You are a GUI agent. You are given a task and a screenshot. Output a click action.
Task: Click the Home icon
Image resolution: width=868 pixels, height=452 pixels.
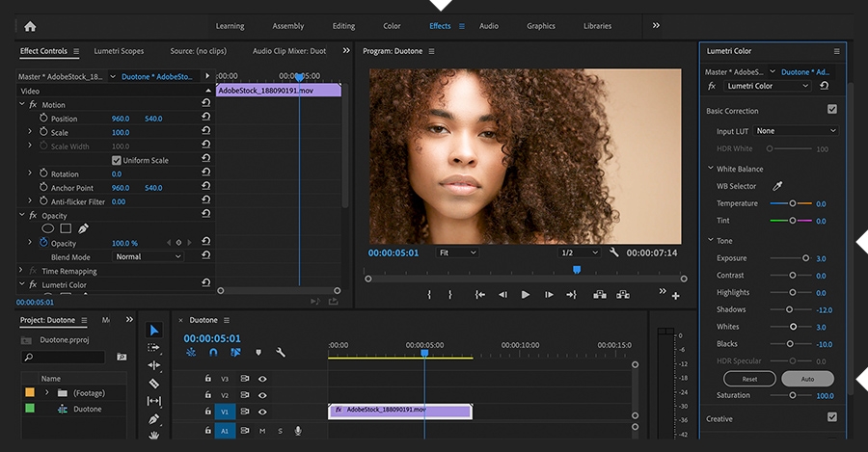click(x=30, y=26)
